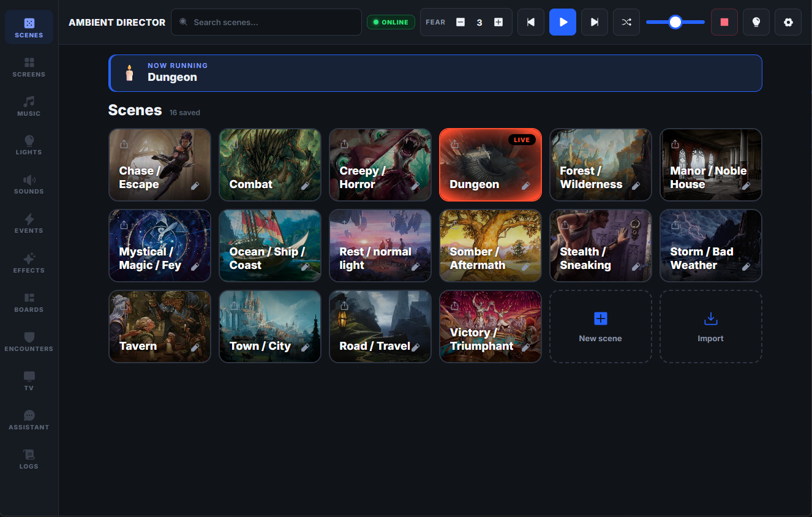
Task: Click the Import scene button
Action: click(711, 326)
